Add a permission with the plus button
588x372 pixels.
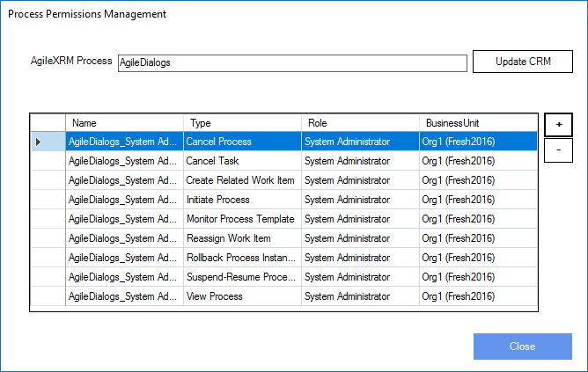558,125
